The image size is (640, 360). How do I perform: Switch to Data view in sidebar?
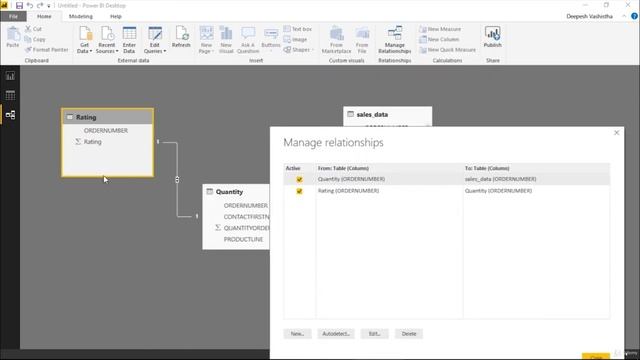point(10,95)
